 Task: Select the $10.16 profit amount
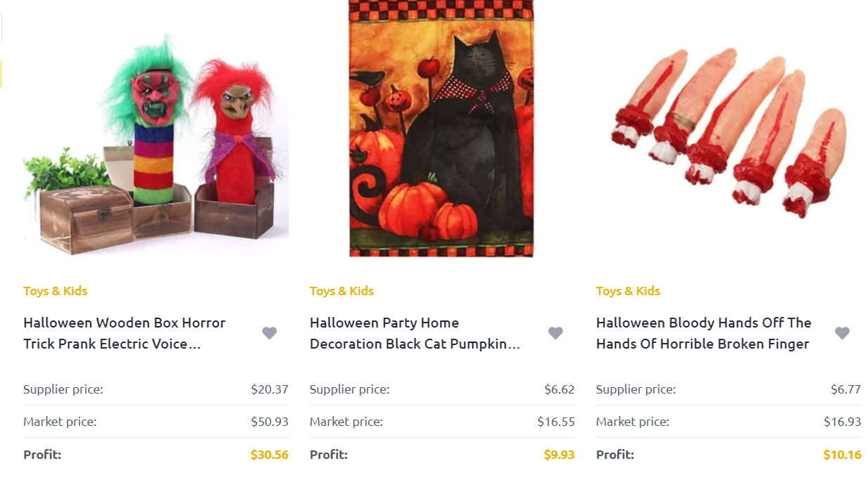click(x=842, y=455)
